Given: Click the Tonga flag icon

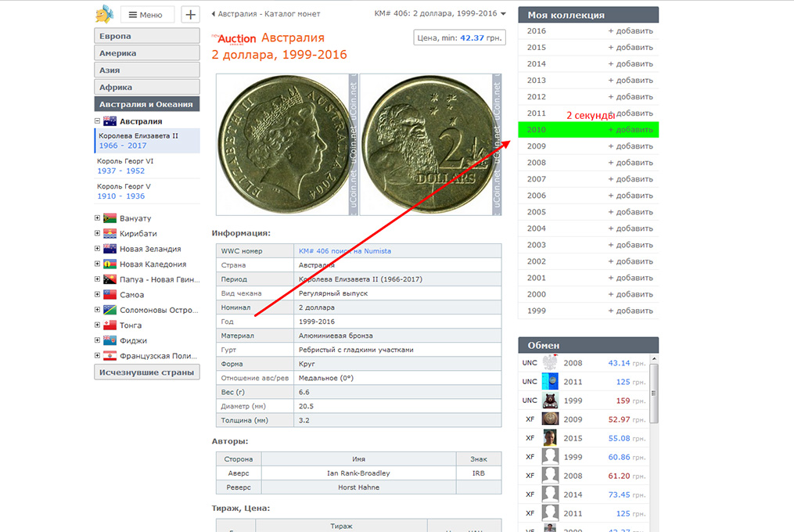Looking at the screenshot, I should coord(110,325).
